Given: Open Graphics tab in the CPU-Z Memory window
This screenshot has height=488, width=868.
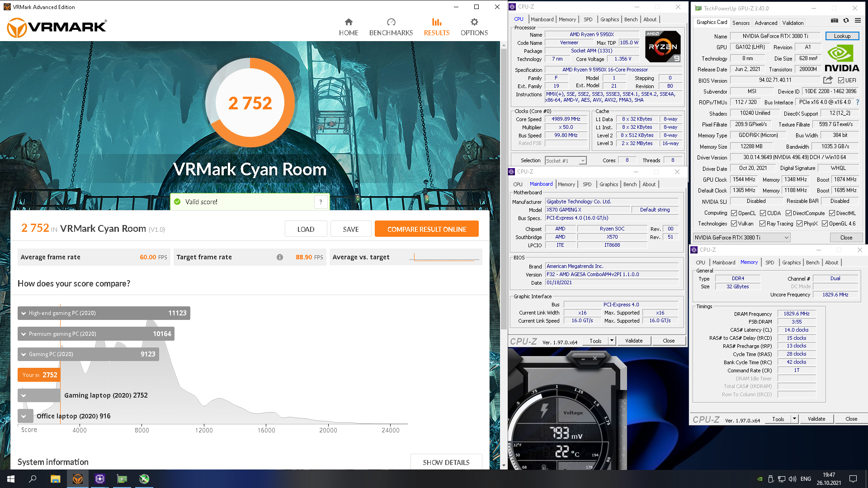Looking at the screenshot, I should pos(791,263).
